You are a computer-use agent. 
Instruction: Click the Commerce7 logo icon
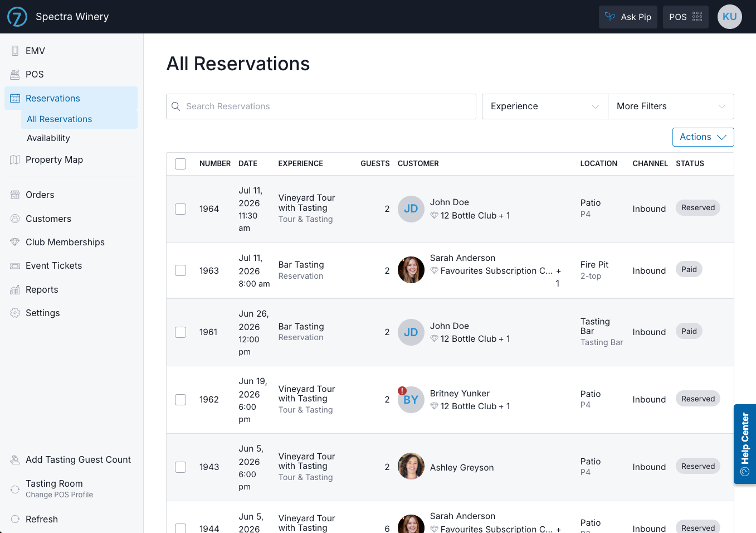17,17
